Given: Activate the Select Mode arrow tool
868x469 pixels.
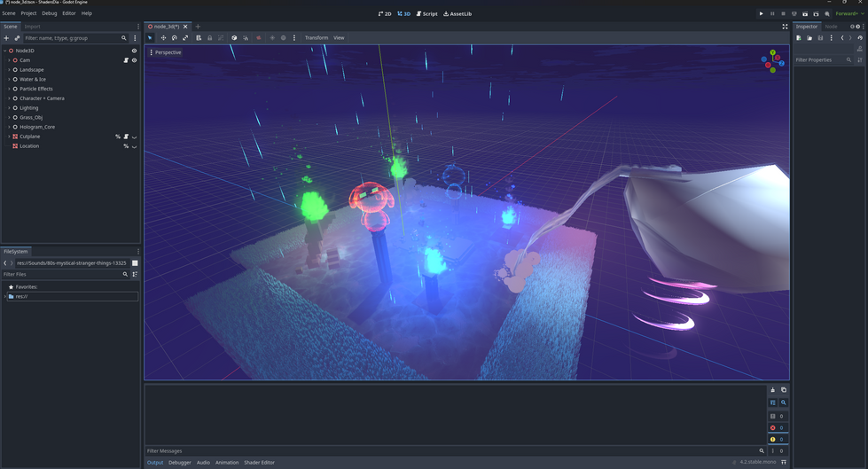Looking at the screenshot, I should (x=150, y=37).
